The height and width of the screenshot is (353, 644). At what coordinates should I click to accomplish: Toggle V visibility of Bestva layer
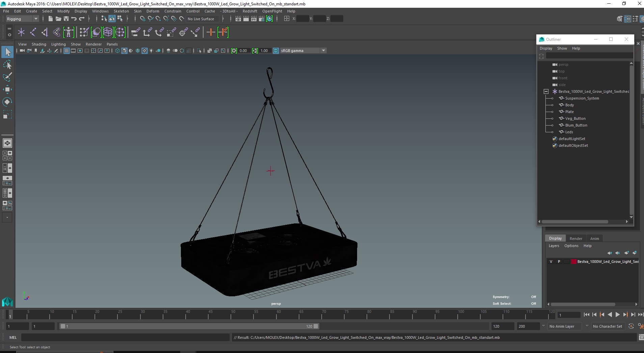[x=551, y=262]
